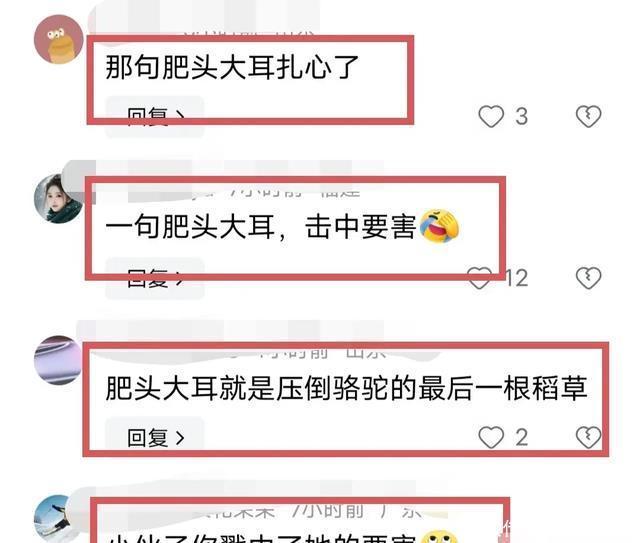Select comment '肥头大耳就是压倒骆驼的最后一根稻草'
The width and height of the screenshot is (640, 543).
(x=346, y=387)
